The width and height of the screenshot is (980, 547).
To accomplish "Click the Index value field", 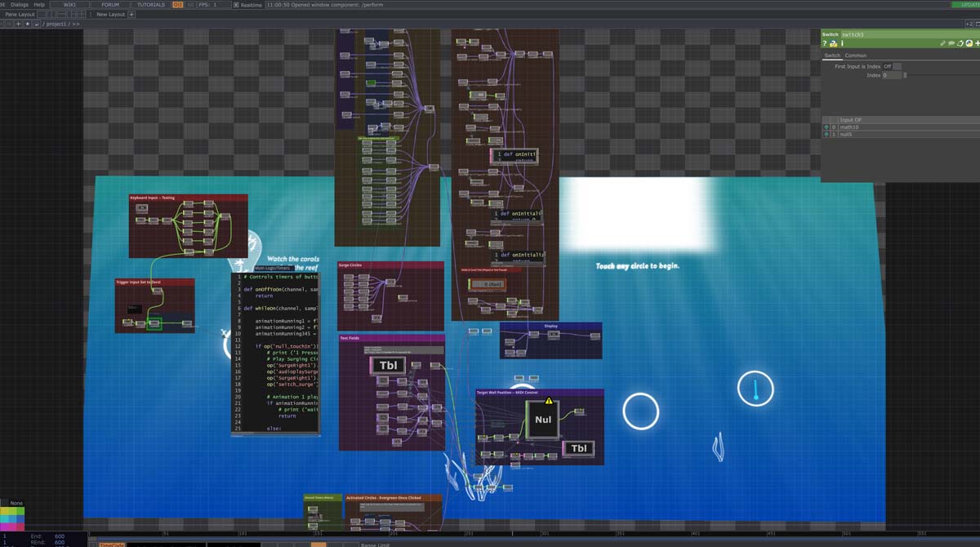I will [x=892, y=75].
